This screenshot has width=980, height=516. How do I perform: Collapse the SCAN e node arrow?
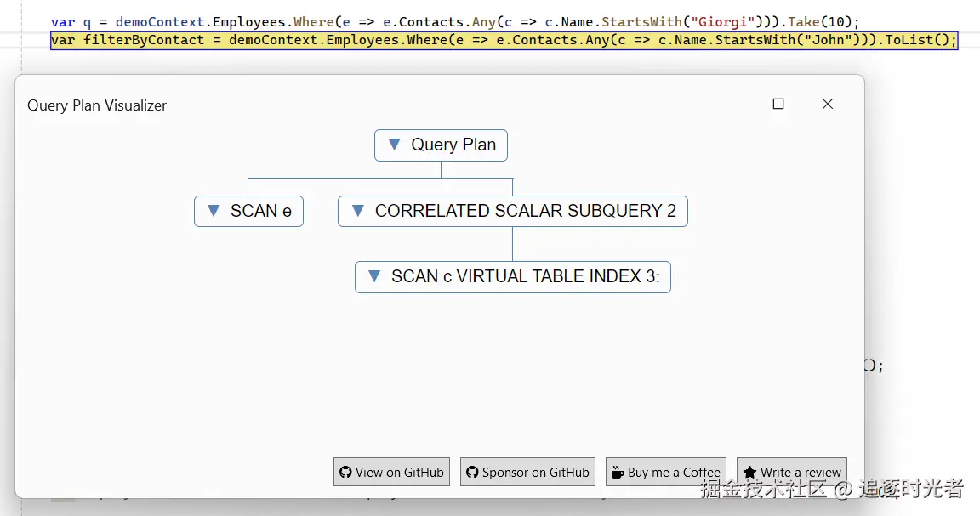coord(214,210)
